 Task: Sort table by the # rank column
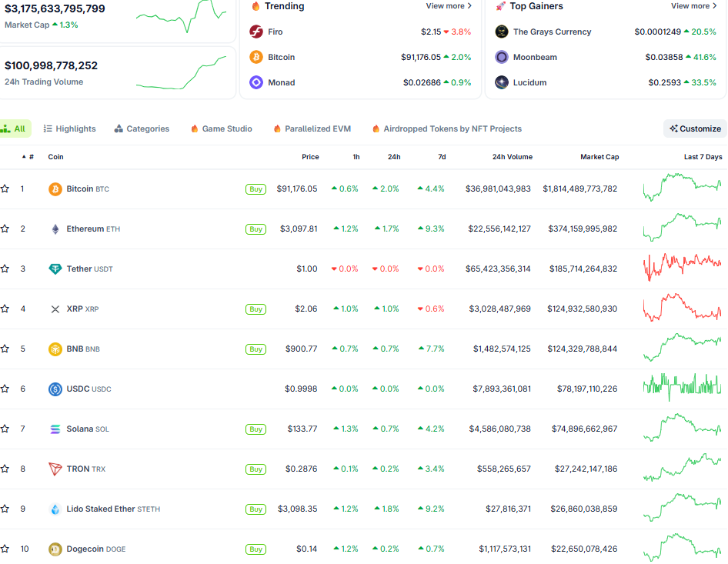click(x=28, y=157)
